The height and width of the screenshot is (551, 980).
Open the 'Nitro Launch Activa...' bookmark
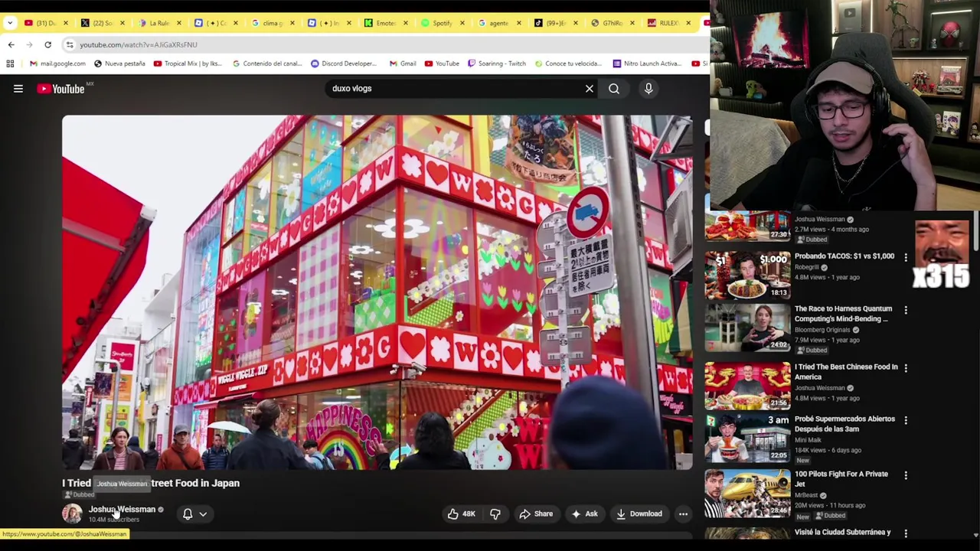[x=646, y=64]
